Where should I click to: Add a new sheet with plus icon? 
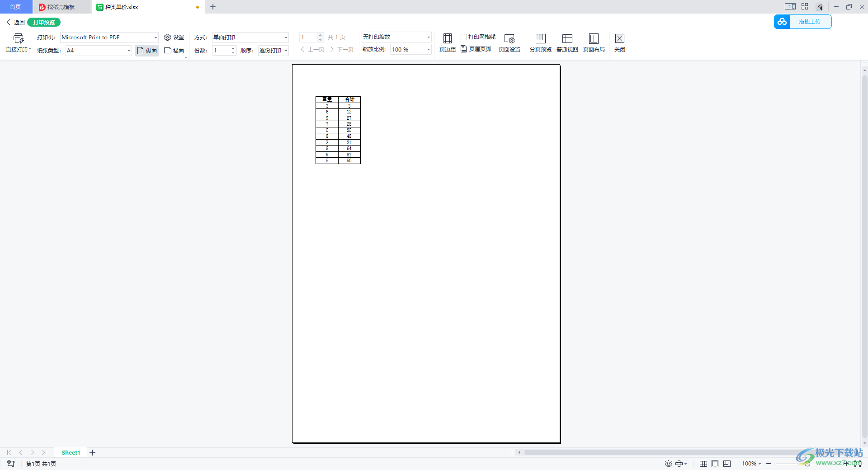click(93, 452)
